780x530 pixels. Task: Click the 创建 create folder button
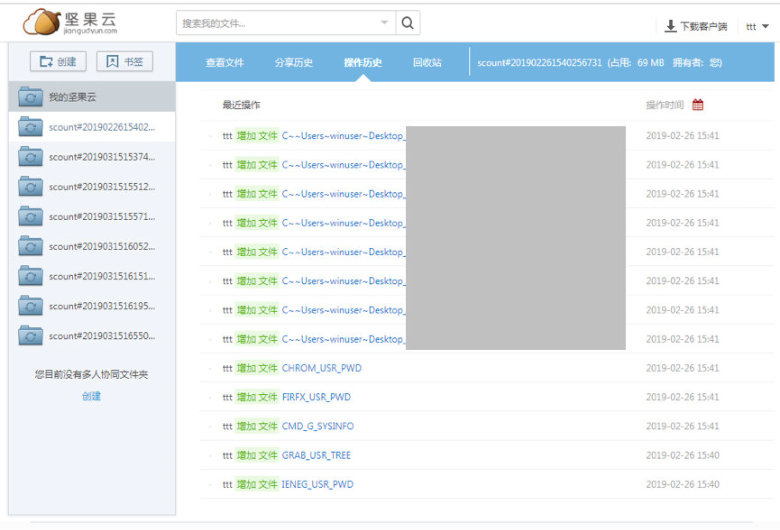coord(58,61)
